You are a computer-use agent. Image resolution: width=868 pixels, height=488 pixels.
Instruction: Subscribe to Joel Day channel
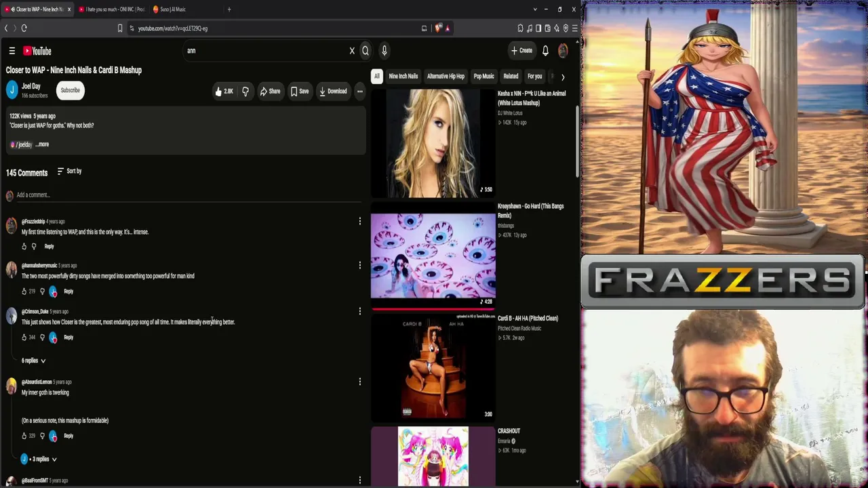(71, 90)
